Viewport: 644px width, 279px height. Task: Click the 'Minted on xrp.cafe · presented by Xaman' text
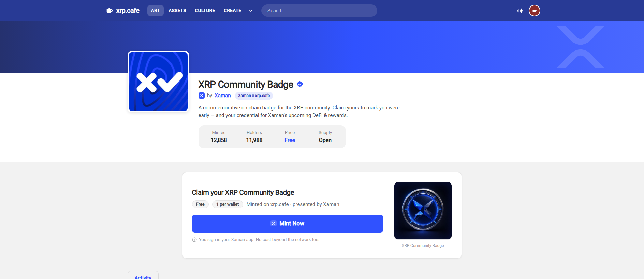tap(293, 204)
